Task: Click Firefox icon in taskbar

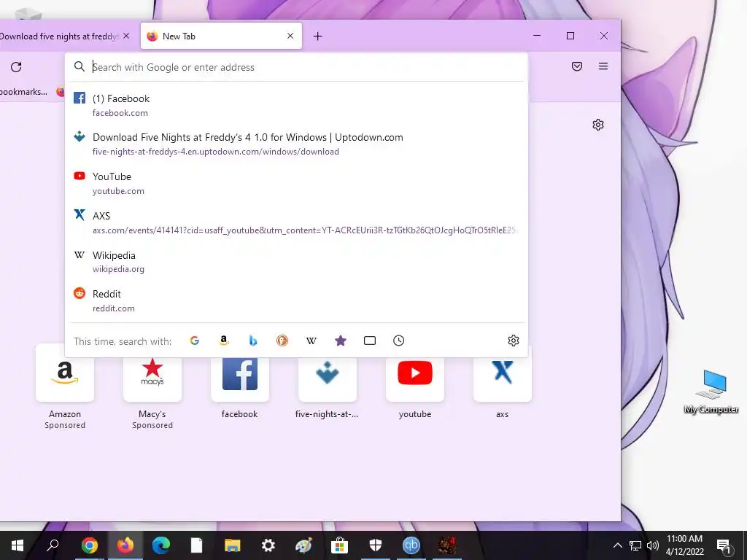Action: [125, 545]
